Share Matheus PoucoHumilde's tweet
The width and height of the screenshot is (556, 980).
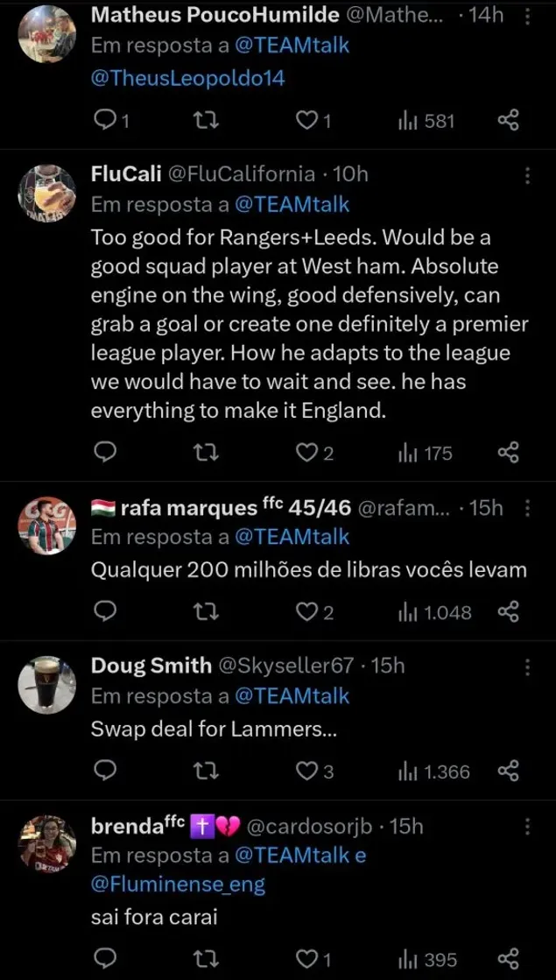(509, 121)
